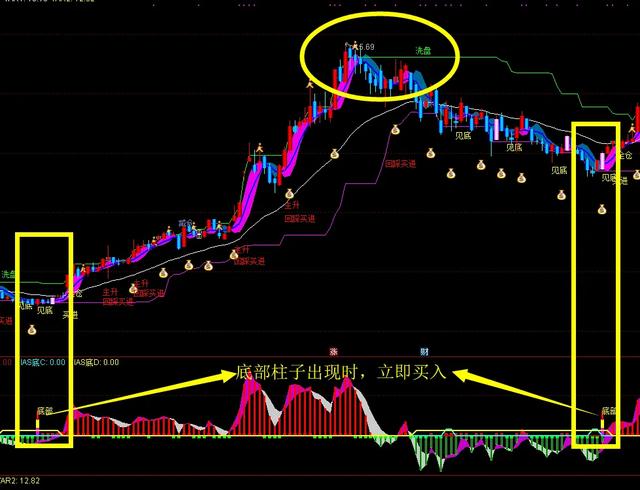Select the money bag icon just above the 回踩买进 label near the peak
Viewport: 640px width, 490px height.
(x=395, y=130)
